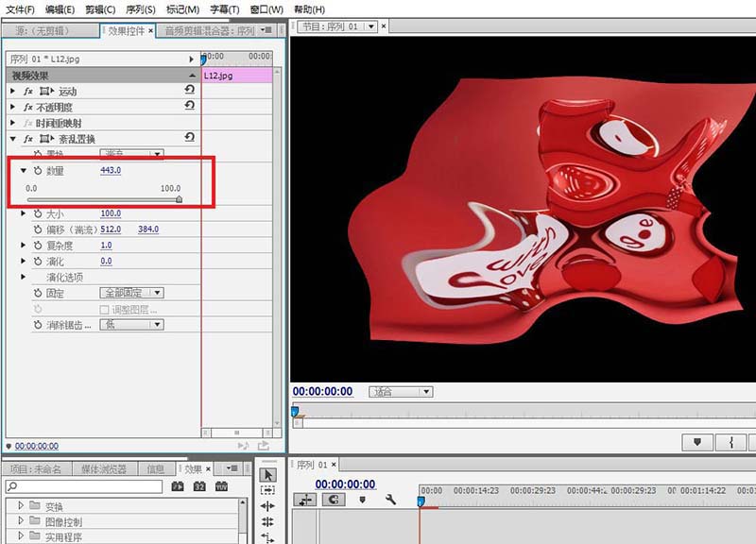Expand the 不透明度 effect properties
This screenshot has width=756, height=544.
tap(13, 107)
